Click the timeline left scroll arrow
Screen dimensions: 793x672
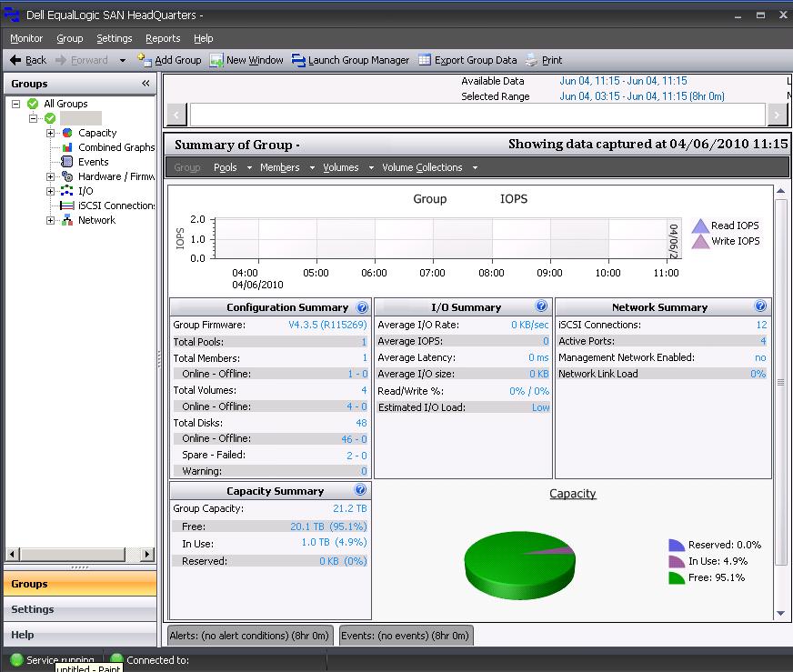tap(176, 115)
